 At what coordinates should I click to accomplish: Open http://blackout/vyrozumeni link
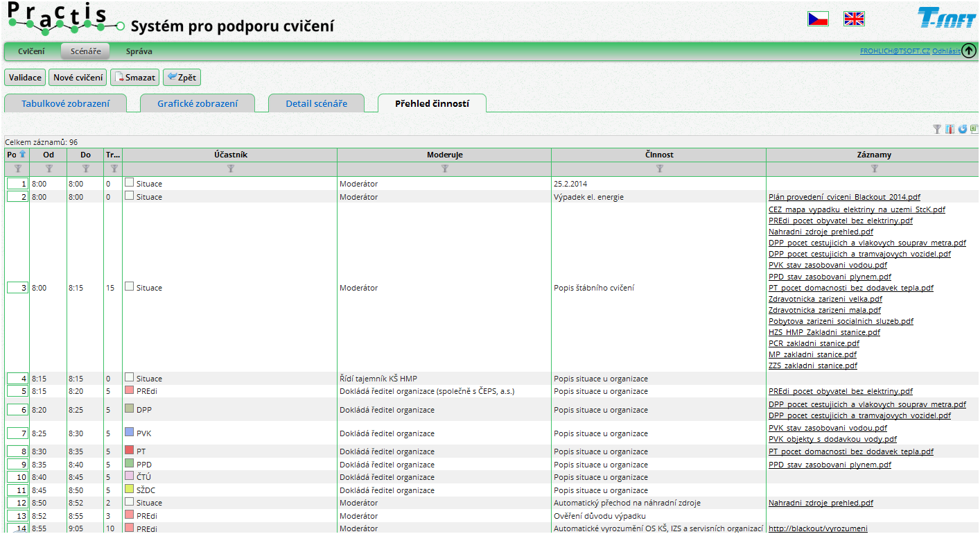click(818, 528)
